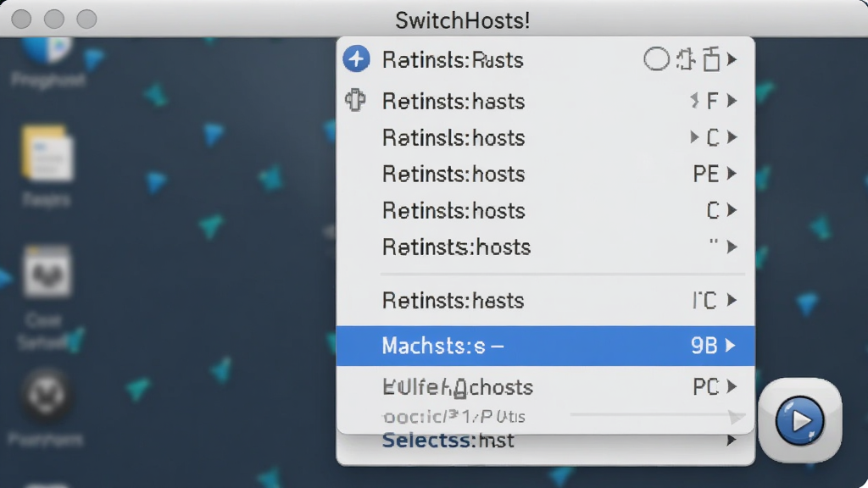Expand the arrow after the F shortcut

click(732, 101)
